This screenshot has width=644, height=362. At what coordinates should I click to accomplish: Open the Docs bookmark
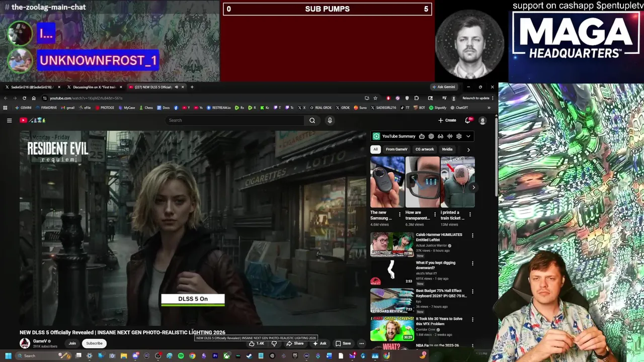click(163, 108)
